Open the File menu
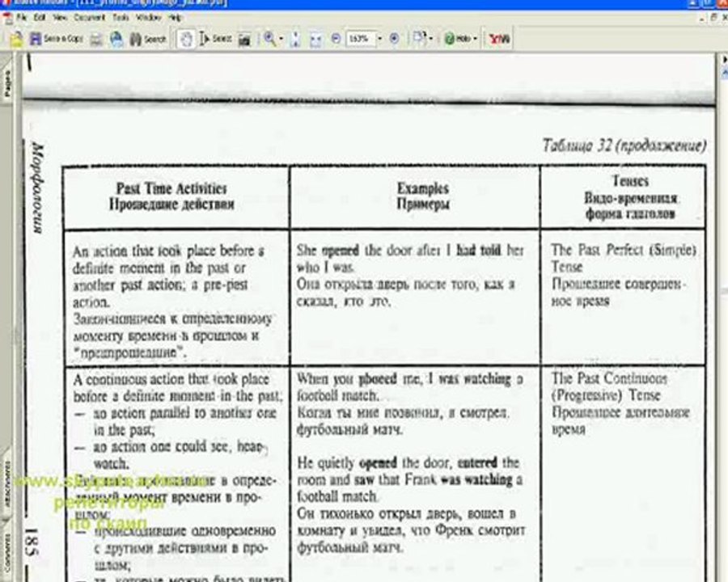 pos(22,18)
